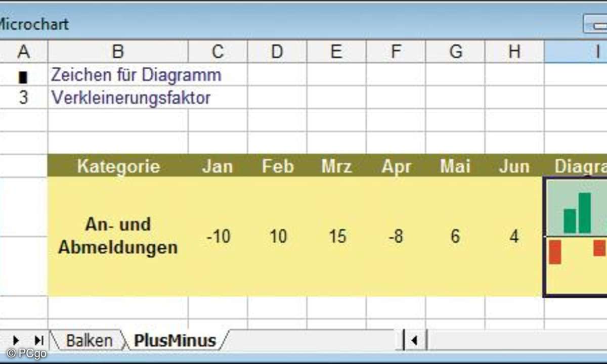Screen dimensions: 607x364
Task: Select column B header
Action: coord(118,52)
